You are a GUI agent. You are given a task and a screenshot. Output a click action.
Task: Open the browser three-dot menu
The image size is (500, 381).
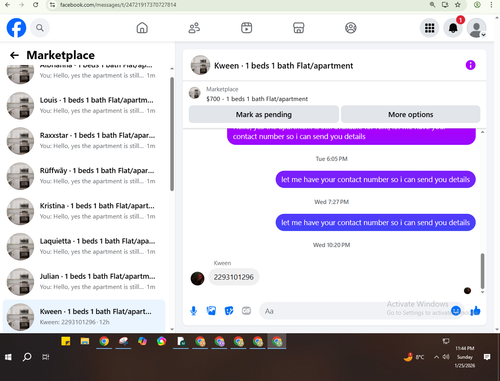pos(491,5)
